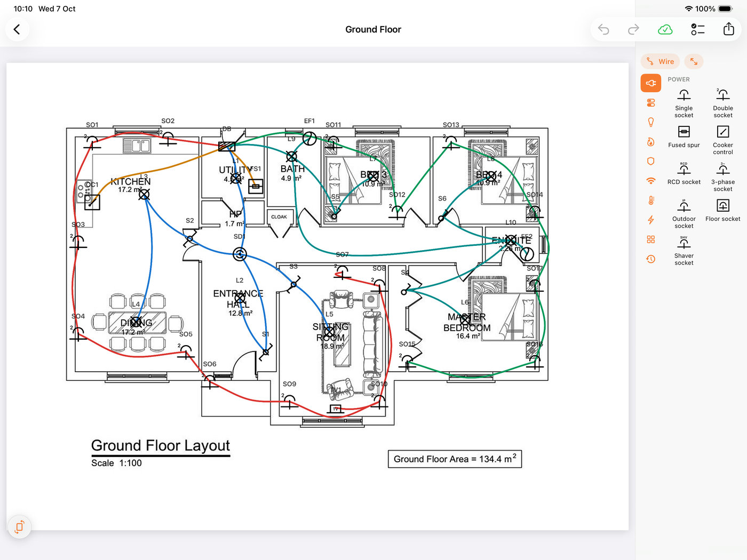Undo the last action
Image resolution: width=747 pixels, height=560 pixels.
(603, 29)
